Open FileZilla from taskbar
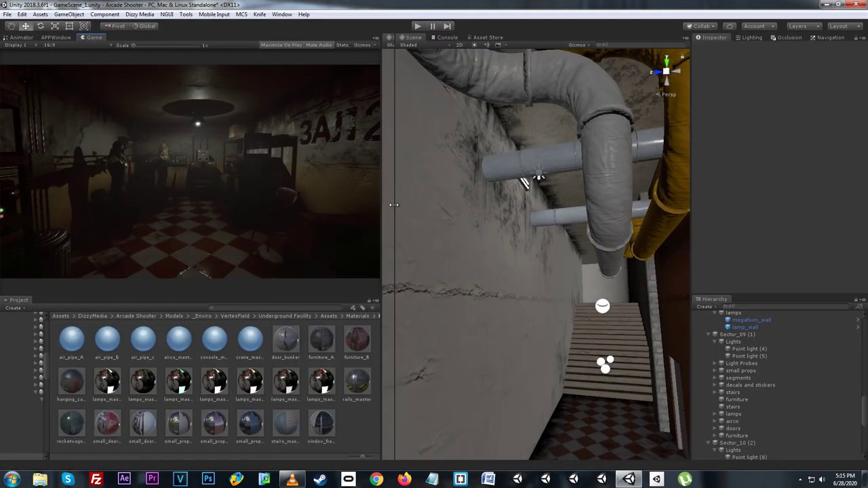The height and width of the screenshot is (488, 868). click(96, 479)
